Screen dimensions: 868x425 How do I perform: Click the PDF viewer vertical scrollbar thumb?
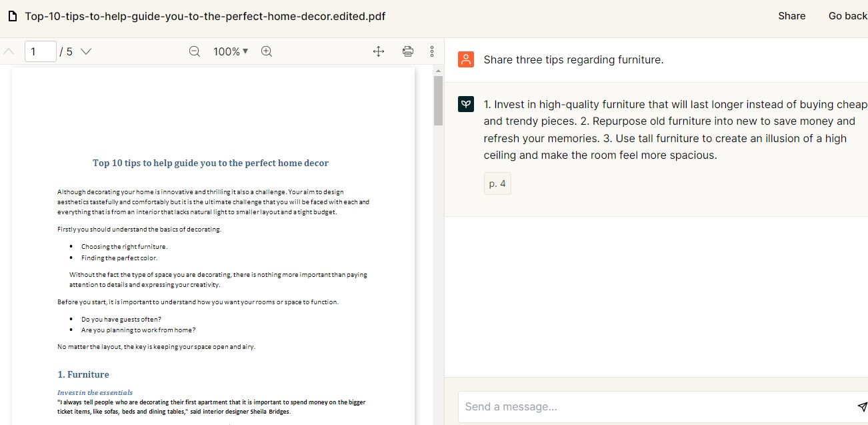[438, 100]
